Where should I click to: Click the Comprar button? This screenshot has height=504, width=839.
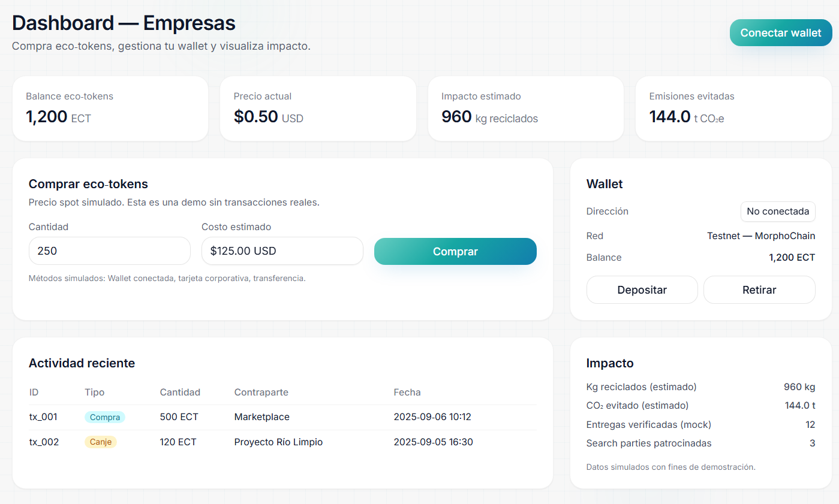pos(455,251)
